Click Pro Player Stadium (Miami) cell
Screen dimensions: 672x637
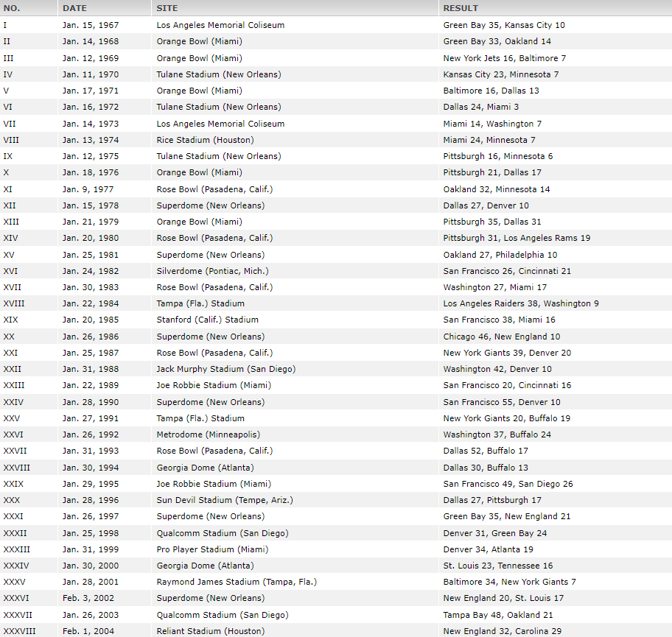(x=212, y=549)
